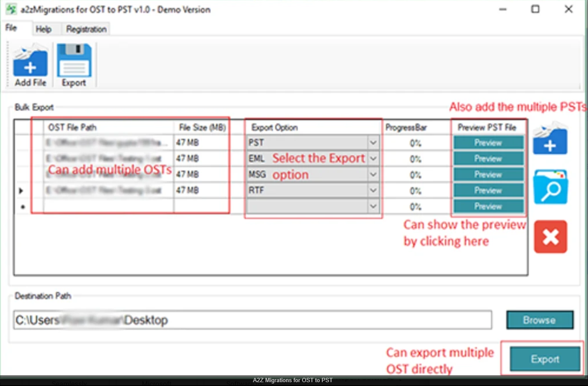Maximize the a2zMigrations window
588x386 pixels.
tap(535, 9)
